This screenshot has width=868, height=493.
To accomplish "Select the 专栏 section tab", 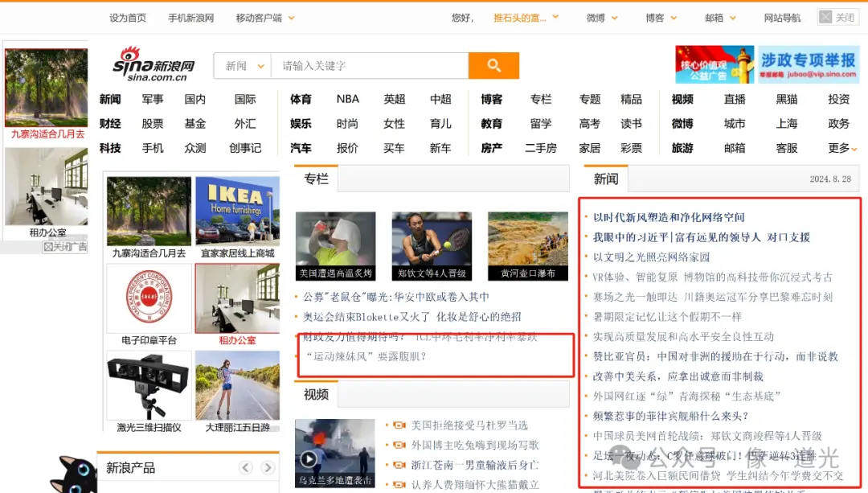I will click(316, 179).
